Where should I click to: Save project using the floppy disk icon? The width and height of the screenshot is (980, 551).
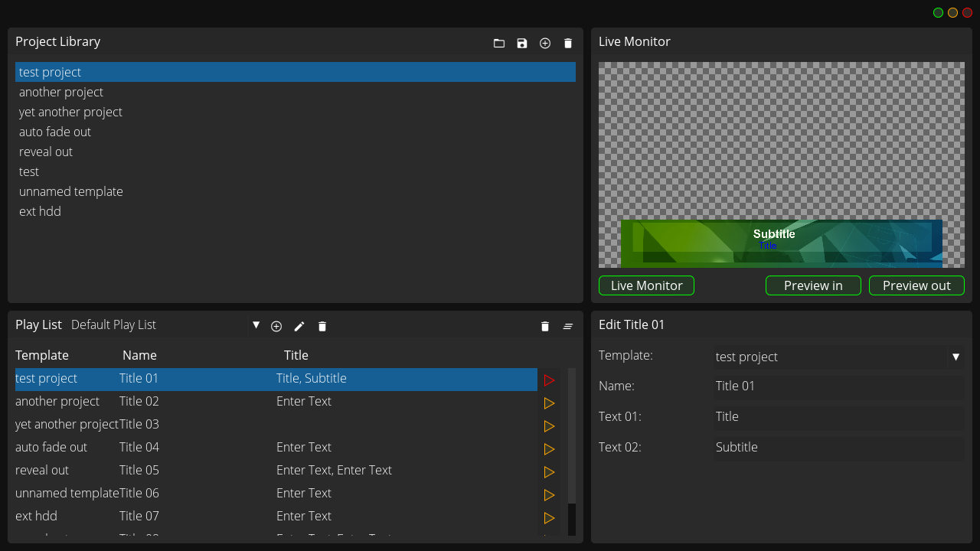tap(522, 44)
